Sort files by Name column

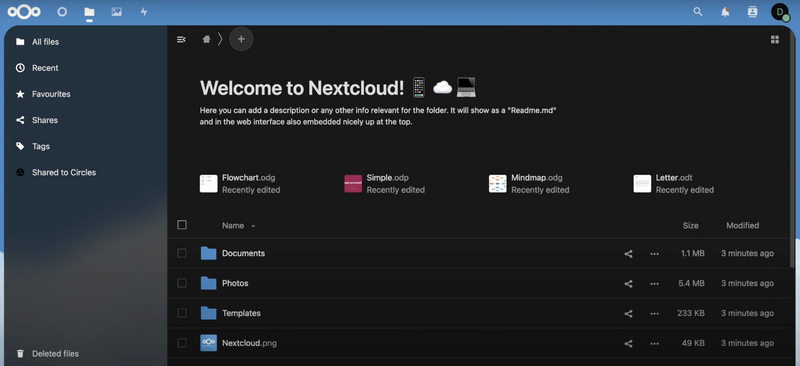pos(233,226)
